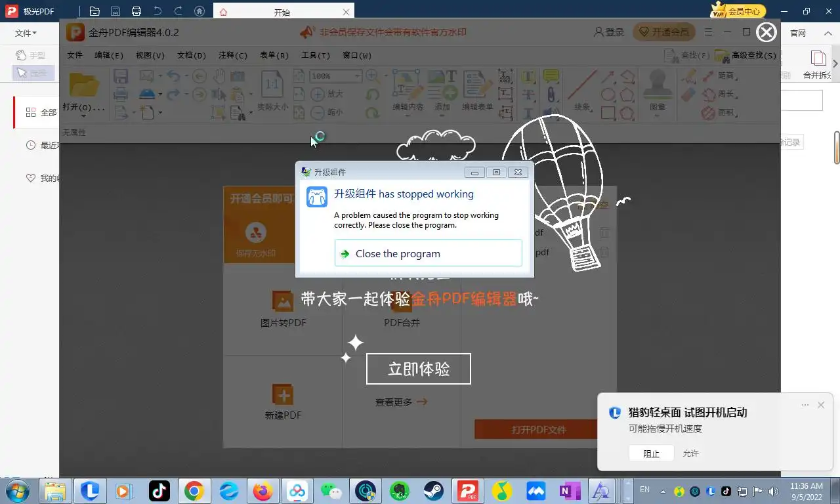Screen dimensions: 840x504
Task: Click the 极光PDF vertical scrollbar thumb
Action: [837, 148]
